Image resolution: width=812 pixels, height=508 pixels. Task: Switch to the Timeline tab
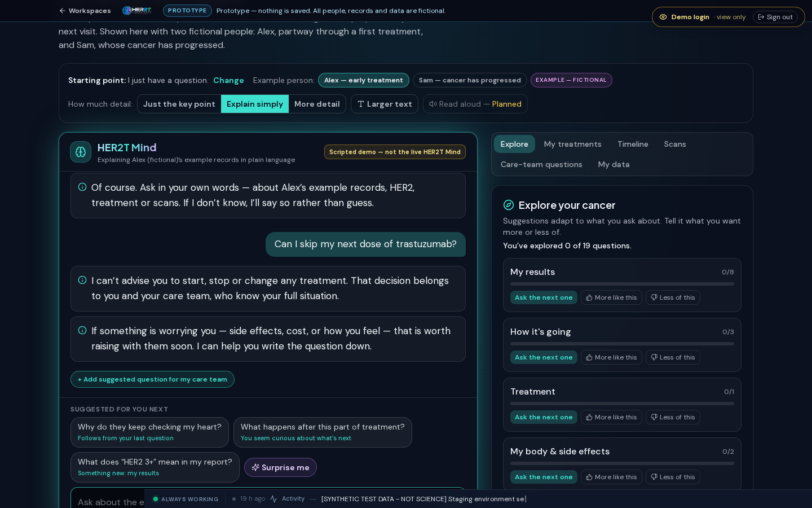(x=633, y=144)
